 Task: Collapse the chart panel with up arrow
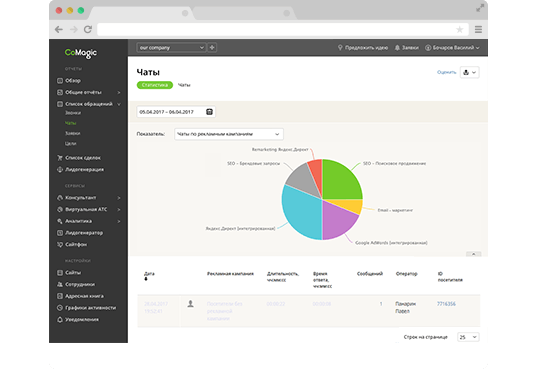tap(474, 254)
